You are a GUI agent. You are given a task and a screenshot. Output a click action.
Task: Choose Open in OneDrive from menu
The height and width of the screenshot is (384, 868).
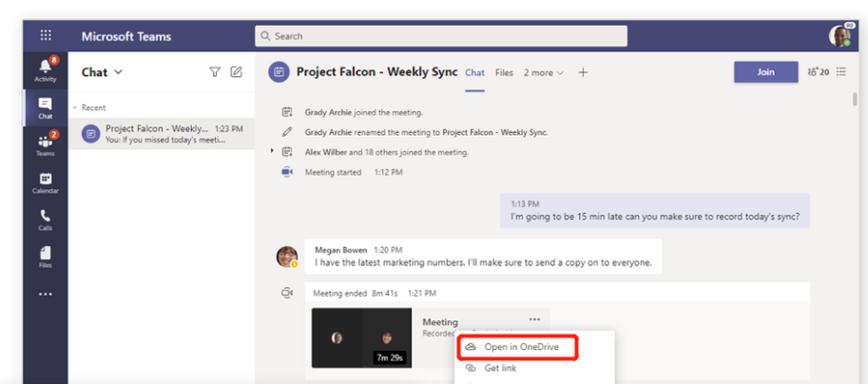(519, 348)
